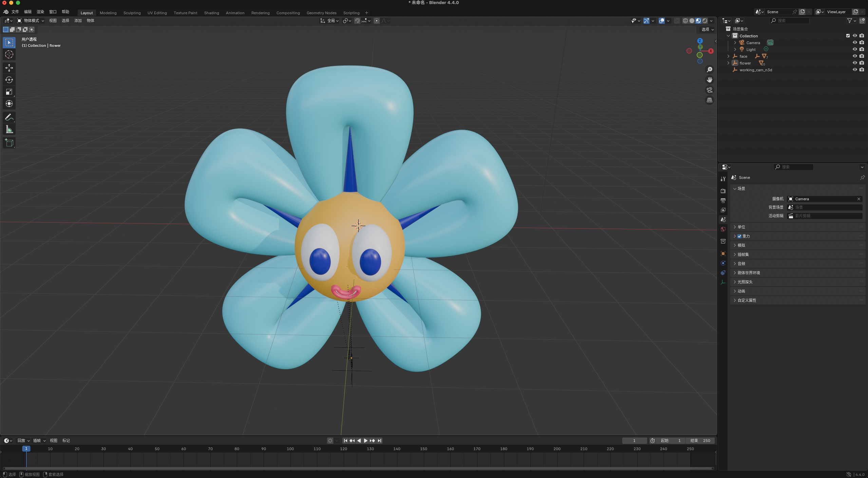Switch to the Sculpting workspace tab
This screenshot has width=868, height=478.
132,13
